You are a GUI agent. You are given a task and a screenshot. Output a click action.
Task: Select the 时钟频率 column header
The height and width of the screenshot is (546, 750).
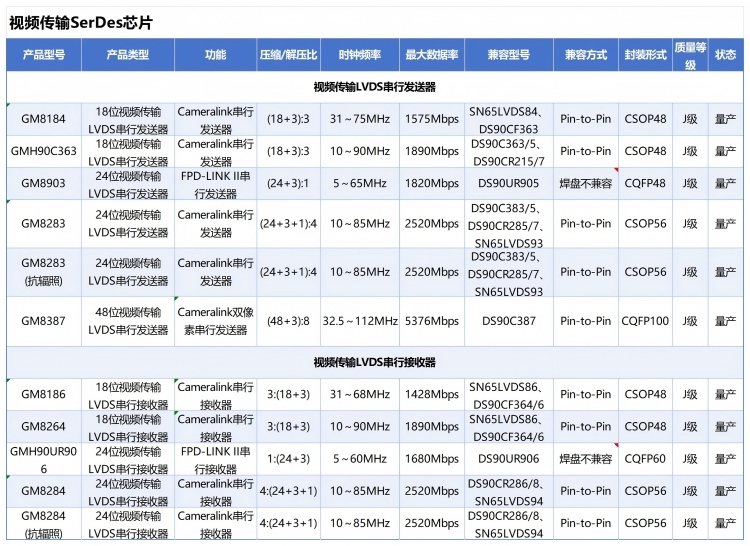(360, 55)
